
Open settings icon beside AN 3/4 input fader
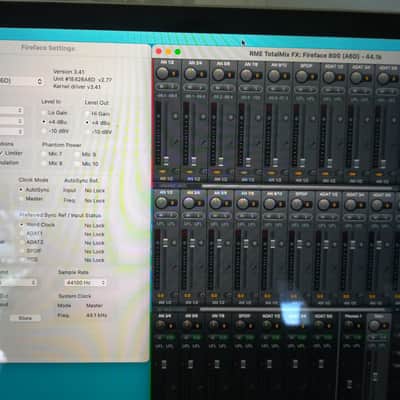coord(203,142)
